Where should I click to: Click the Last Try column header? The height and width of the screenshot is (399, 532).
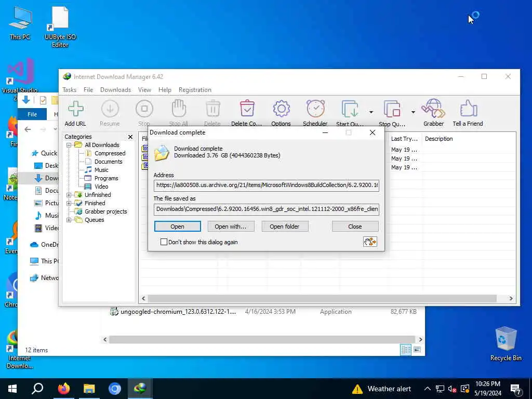pyautogui.click(x=404, y=139)
